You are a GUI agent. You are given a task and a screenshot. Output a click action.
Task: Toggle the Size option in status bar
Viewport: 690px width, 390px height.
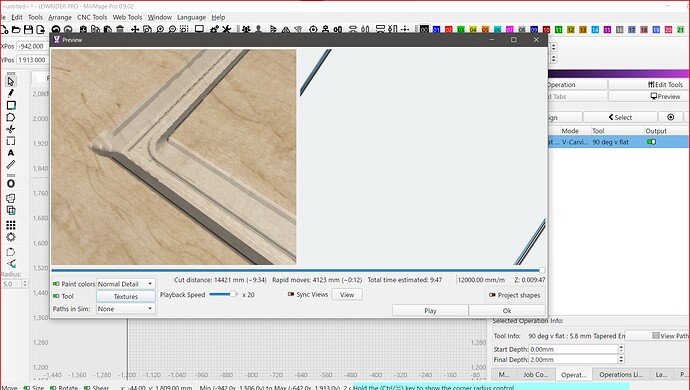click(27, 387)
